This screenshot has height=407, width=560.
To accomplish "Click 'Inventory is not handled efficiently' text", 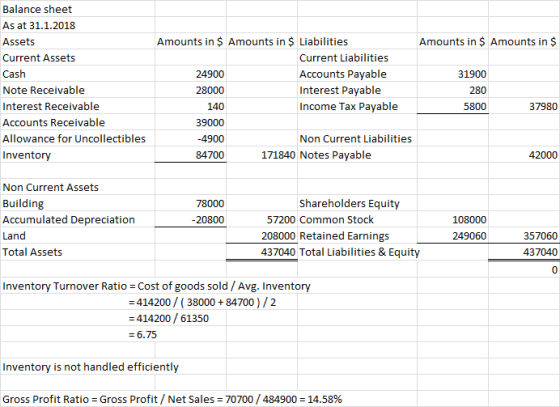I will click(x=90, y=367).
